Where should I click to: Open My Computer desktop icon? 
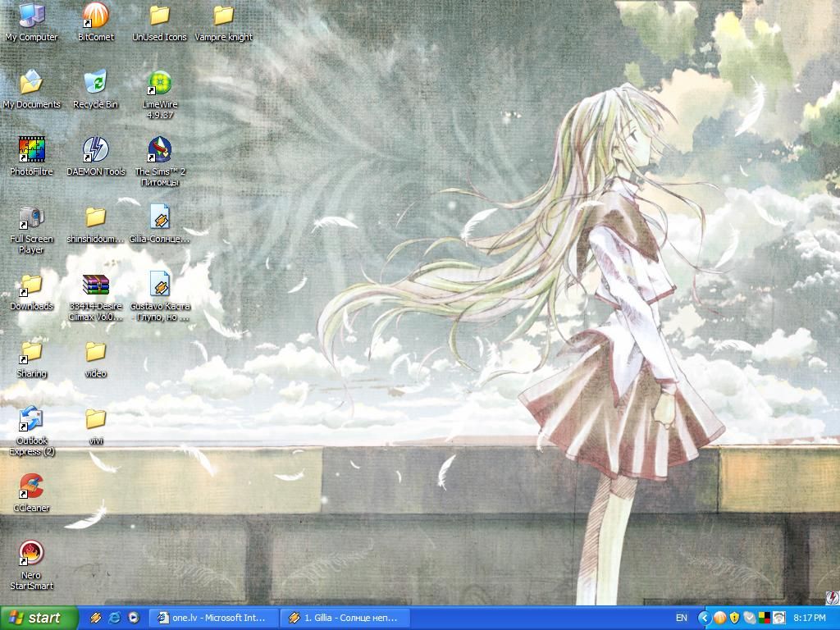[31, 22]
